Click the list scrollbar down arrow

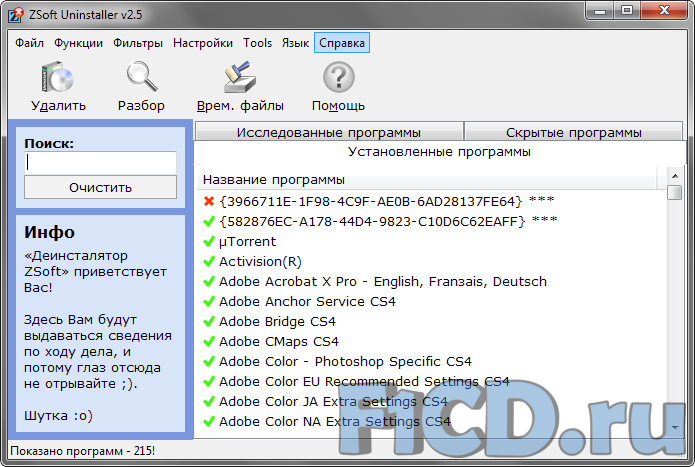675,428
